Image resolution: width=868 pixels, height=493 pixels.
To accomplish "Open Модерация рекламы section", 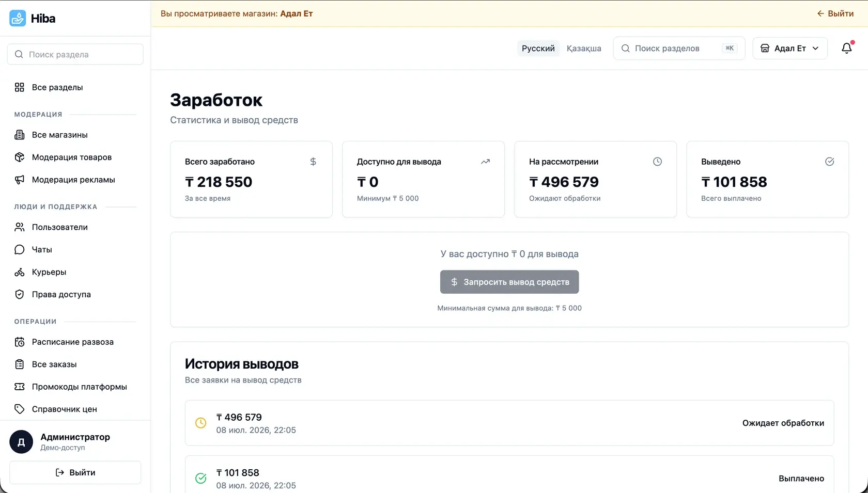I will point(75,180).
